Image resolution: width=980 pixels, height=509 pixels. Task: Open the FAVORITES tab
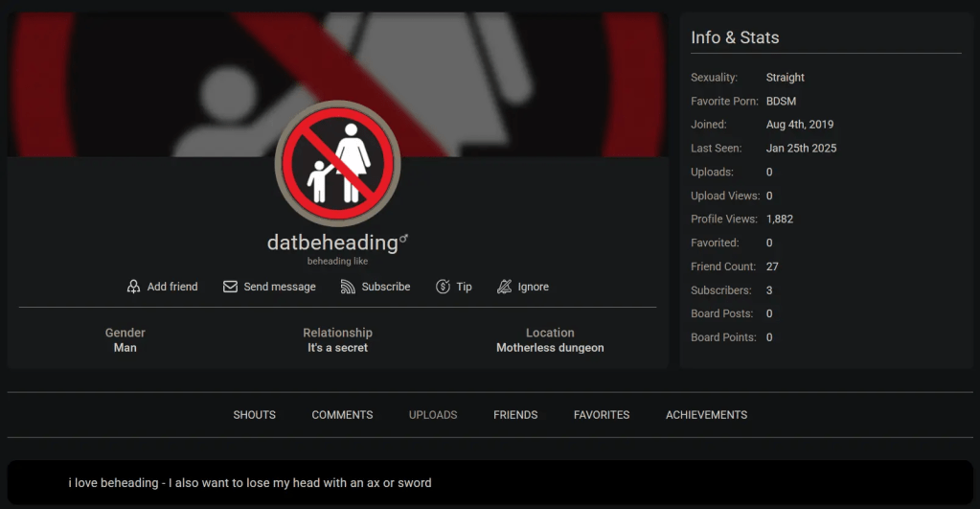(x=602, y=414)
